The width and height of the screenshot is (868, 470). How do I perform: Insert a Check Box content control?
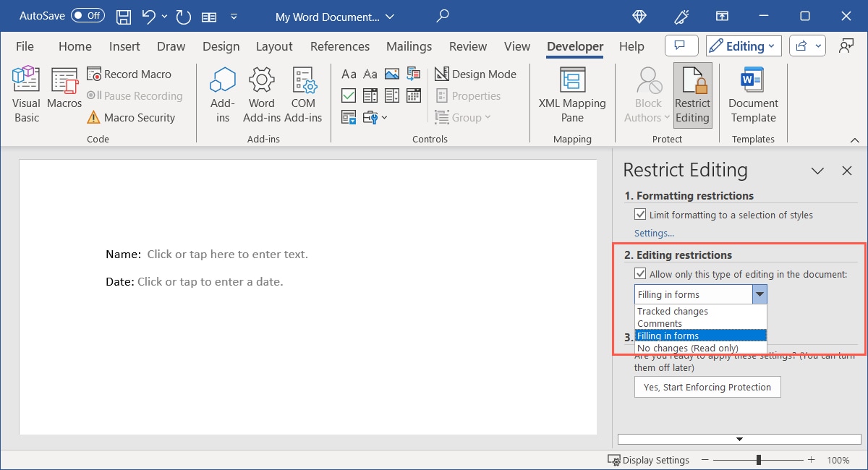pyautogui.click(x=349, y=95)
